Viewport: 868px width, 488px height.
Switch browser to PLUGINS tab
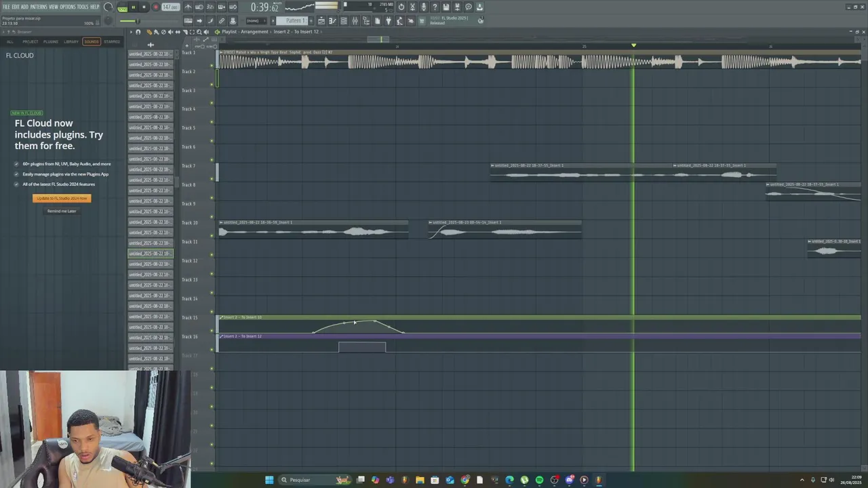(x=51, y=41)
